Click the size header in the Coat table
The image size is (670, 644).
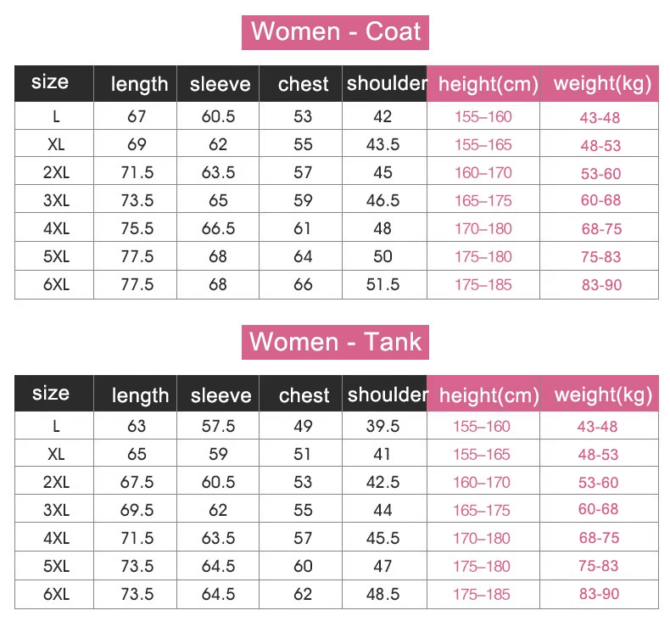[x=51, y=83]
